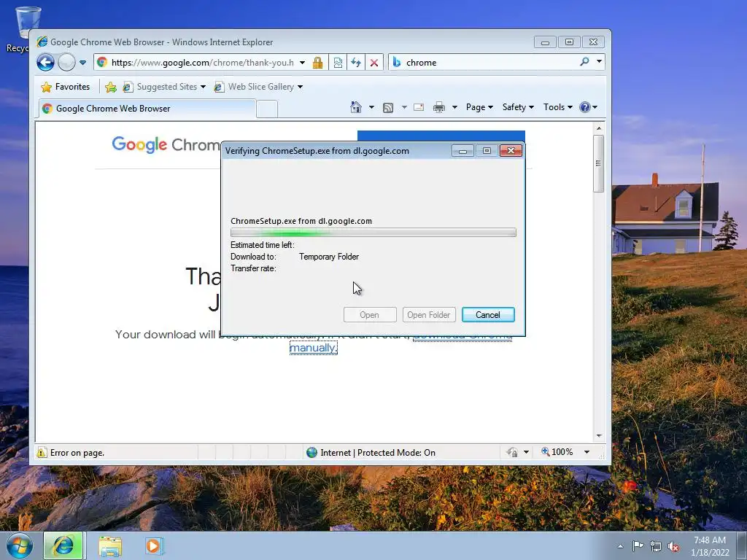Open the Tools menu

[558, 107]
